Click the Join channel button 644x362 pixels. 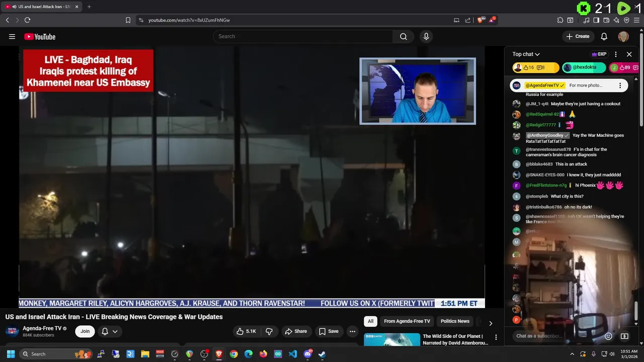coord(85,331)
